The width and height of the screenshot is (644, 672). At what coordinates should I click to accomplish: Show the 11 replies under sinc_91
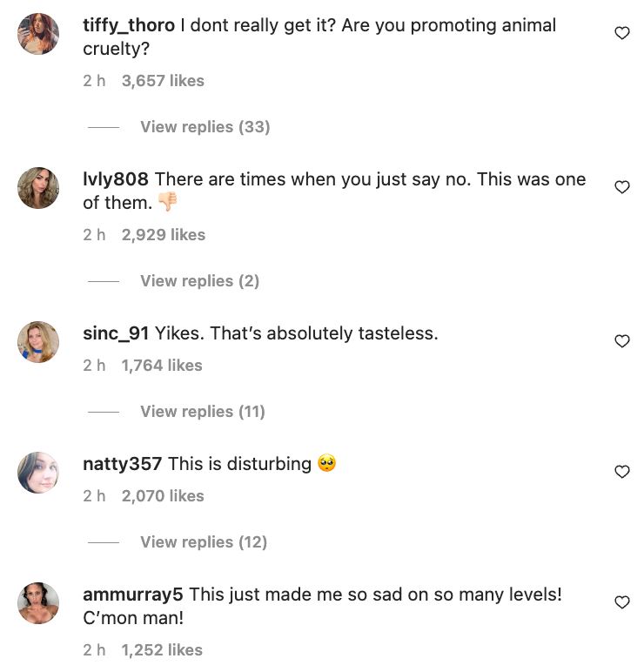tap(202, 412)
